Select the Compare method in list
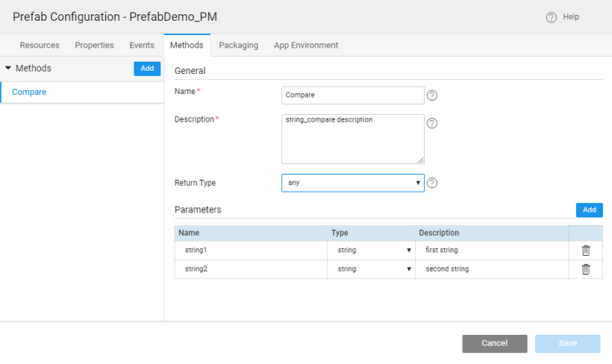The width and height of the screenshot is (612, 364). tap(29, 92)
